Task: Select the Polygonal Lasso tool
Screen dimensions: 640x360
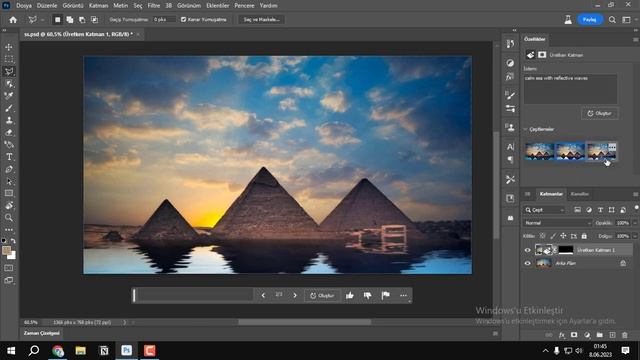Action: [9, 71]
